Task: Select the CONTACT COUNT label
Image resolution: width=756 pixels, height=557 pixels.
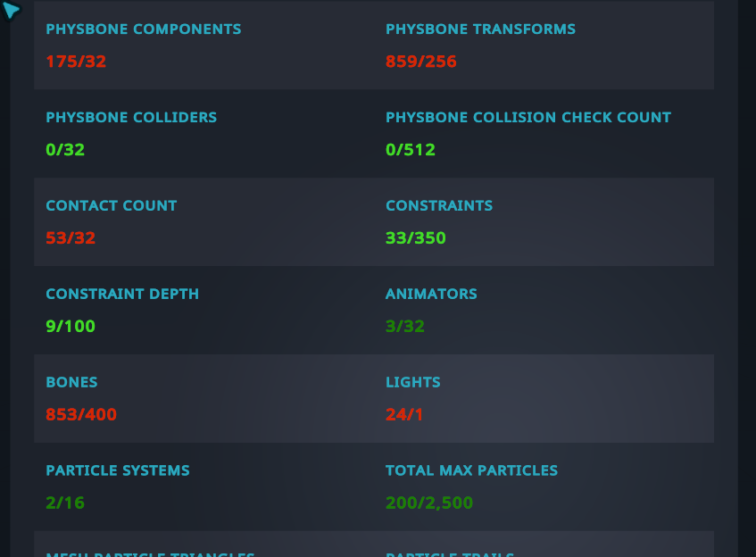Action: click(112, 206)
